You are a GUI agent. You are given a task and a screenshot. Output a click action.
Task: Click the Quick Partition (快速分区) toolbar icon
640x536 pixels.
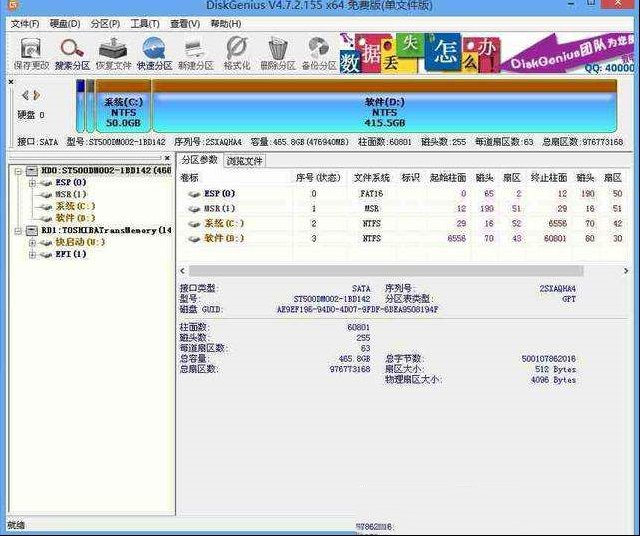154,48
